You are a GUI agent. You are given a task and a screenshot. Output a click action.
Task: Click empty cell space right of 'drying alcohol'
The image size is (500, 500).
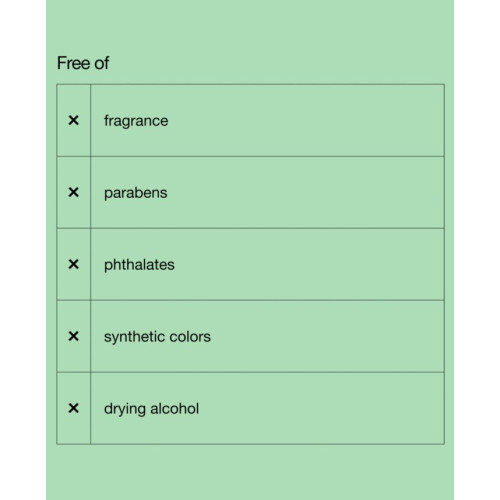click(321, 408)
